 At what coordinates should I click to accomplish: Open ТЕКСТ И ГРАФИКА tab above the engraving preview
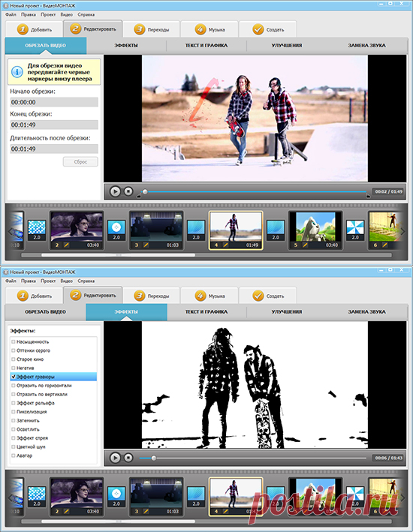[206, 311]
